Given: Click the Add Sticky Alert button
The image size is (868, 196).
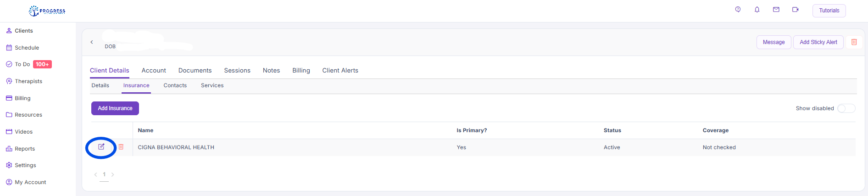Looking at the screenshot, I should click(x=818, y=42).
